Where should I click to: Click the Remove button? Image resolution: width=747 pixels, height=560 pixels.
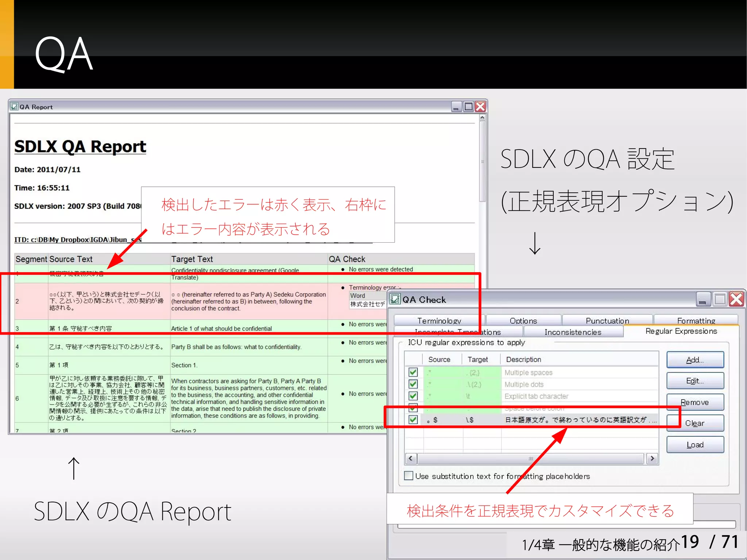tap(695, 402)
